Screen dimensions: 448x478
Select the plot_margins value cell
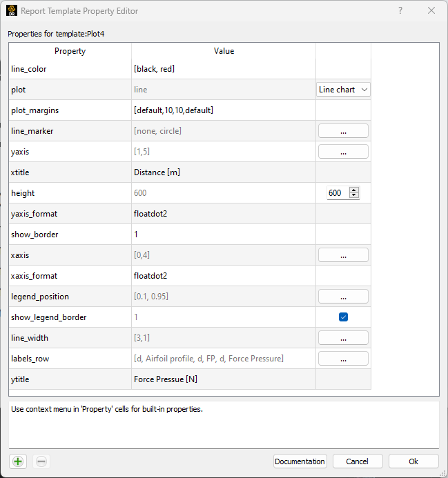224,110
